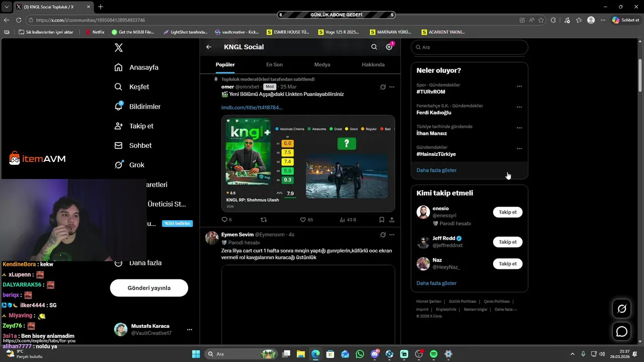
Task: Select the KNGL Social browser tab
Action: (x=53, y=7)
